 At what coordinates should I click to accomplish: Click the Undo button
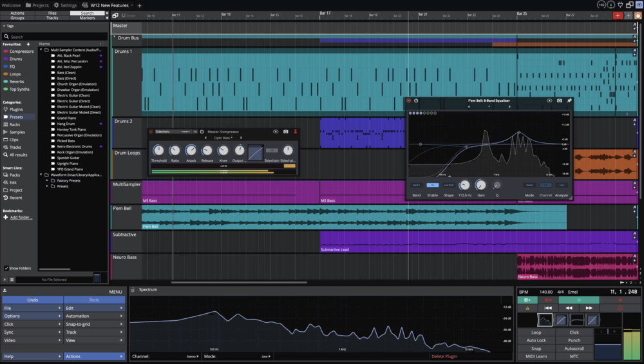(x=32, y=300)
